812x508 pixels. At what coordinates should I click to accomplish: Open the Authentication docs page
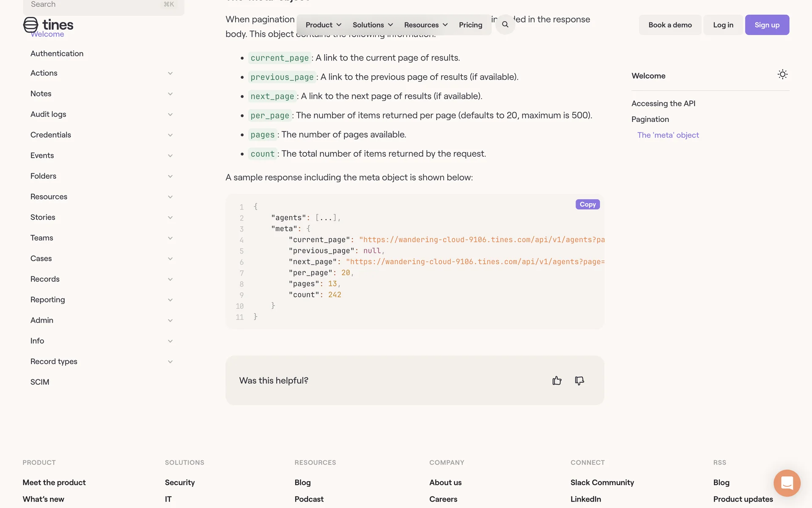click(57, 54)
